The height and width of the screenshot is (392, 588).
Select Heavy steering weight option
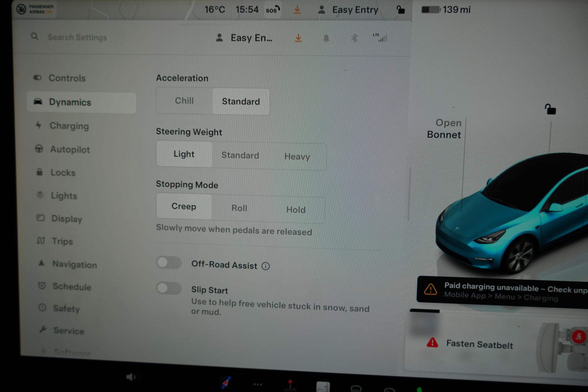click(x=297, y=156)
